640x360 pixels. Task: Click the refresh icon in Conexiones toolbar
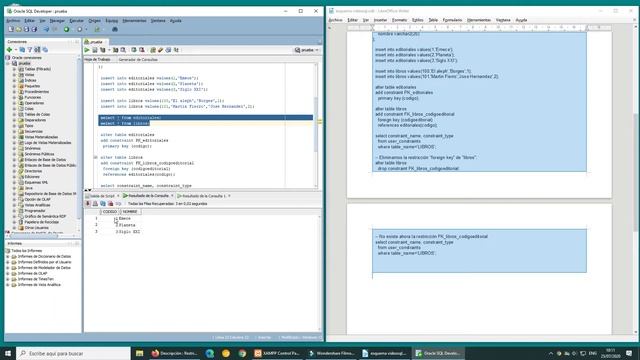click(x=22, y=50)
